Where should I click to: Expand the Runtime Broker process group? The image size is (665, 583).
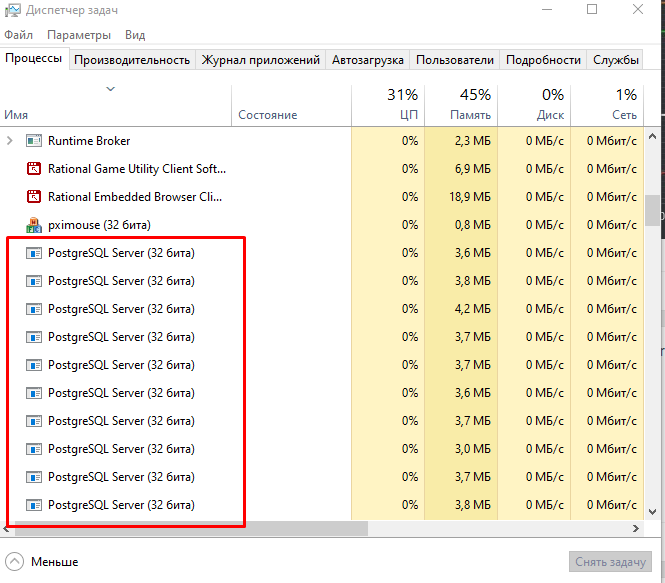pyautogui.click(x=10, y=140)
